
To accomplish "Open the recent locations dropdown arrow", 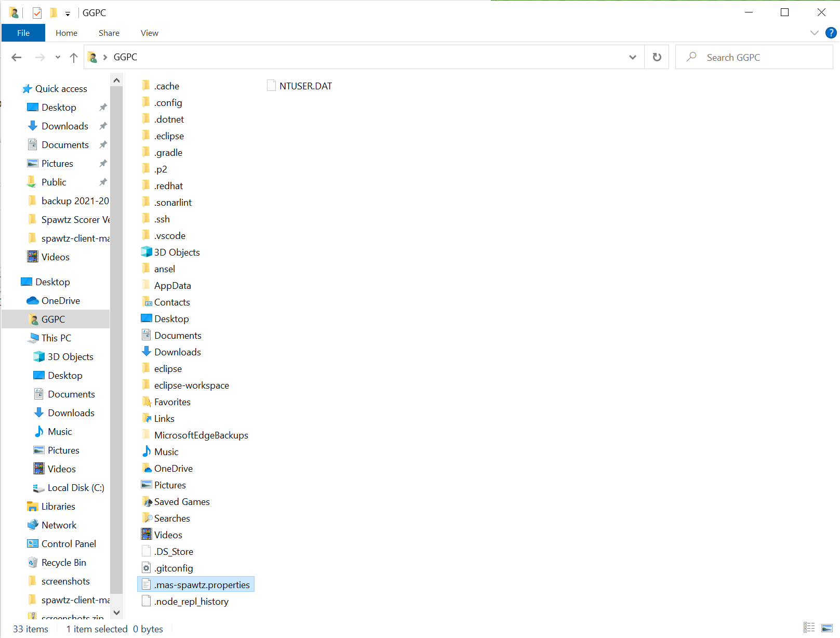I will tap(58, 57).
